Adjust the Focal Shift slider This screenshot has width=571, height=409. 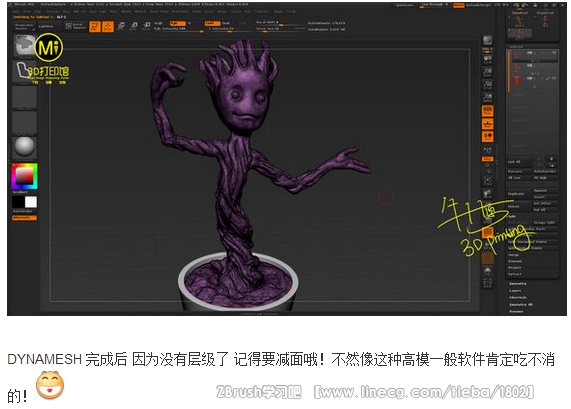pyautogui.click(x=280, y=23)
